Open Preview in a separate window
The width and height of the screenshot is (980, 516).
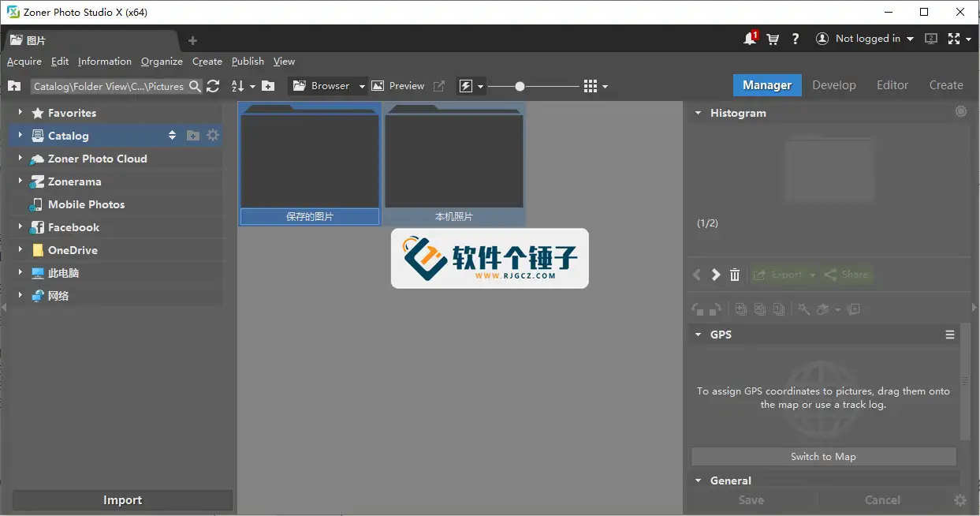[x=439, y=86]
